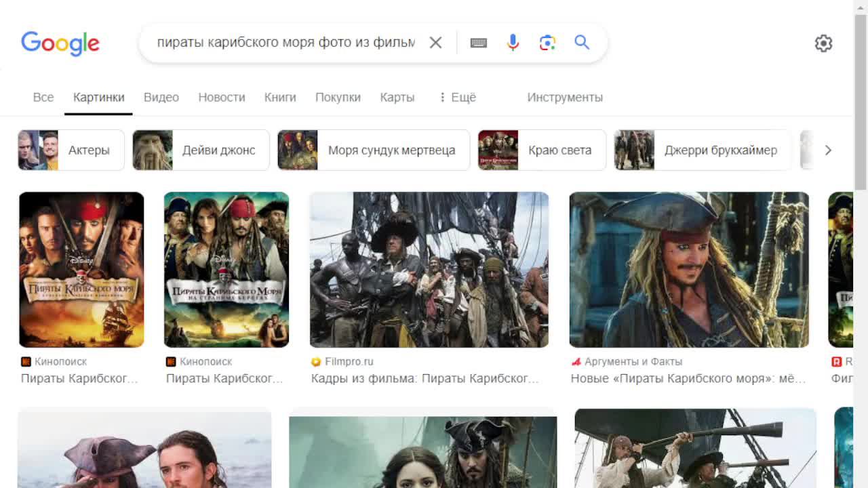
Task: Open the Новые «Пираты Карибского моря» title link
Action: [688, 378]
